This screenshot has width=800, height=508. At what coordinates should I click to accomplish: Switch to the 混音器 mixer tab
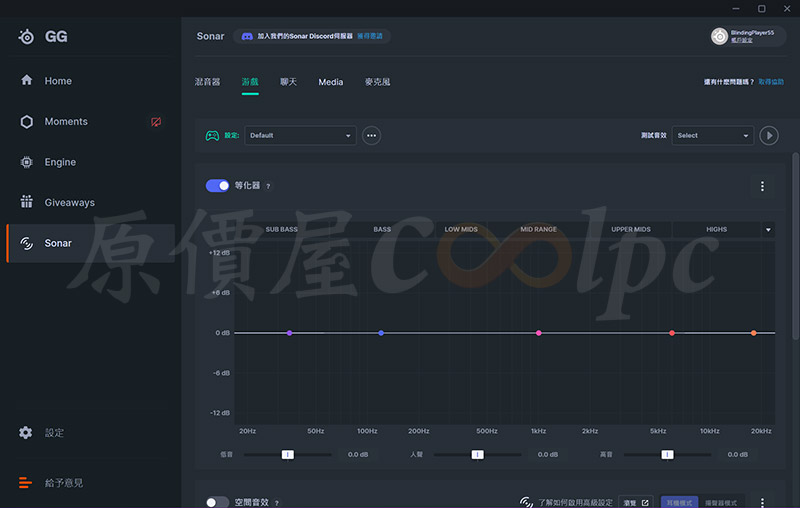(x=207, y=82)
